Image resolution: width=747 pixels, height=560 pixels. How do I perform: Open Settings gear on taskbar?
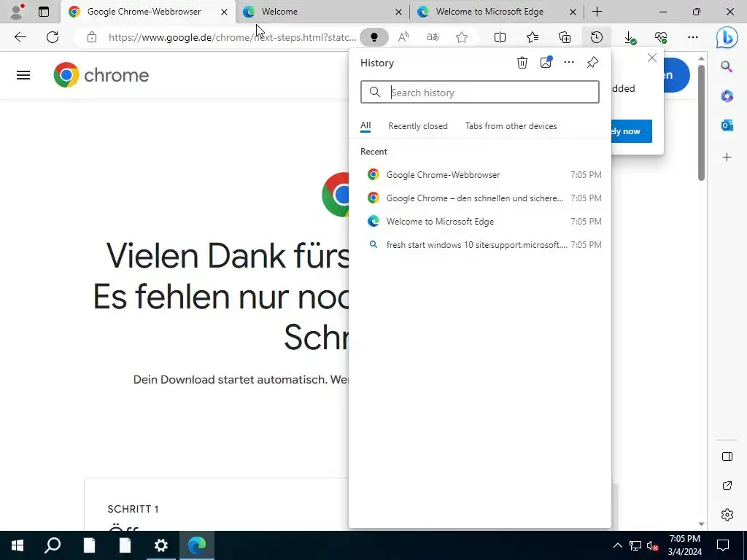(x=161, y=545)
